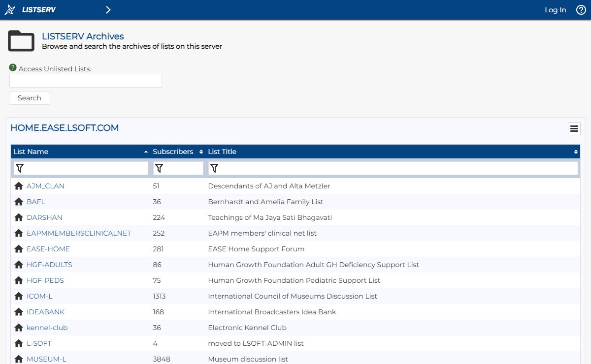Sort by List Name column header
The width and height of the screenshot is (591, 364).
(x=80, y=152)
